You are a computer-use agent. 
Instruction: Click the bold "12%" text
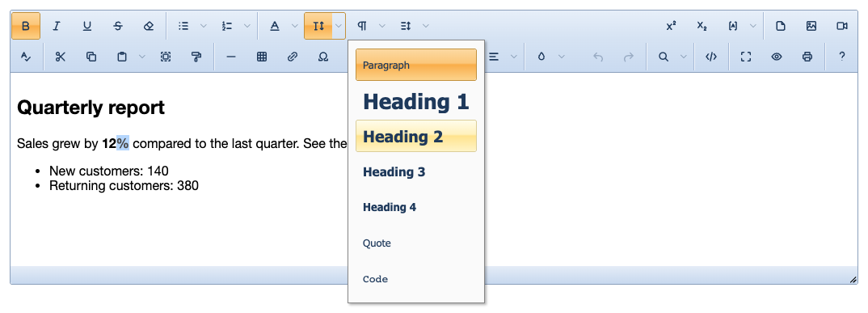coord(115,144)
